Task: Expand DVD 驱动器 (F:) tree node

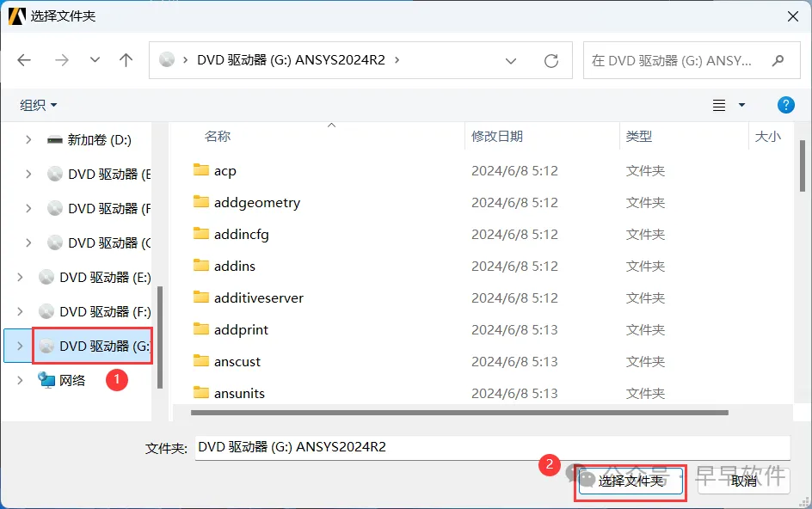Action: pyautogui.click(x=20, y=311)
